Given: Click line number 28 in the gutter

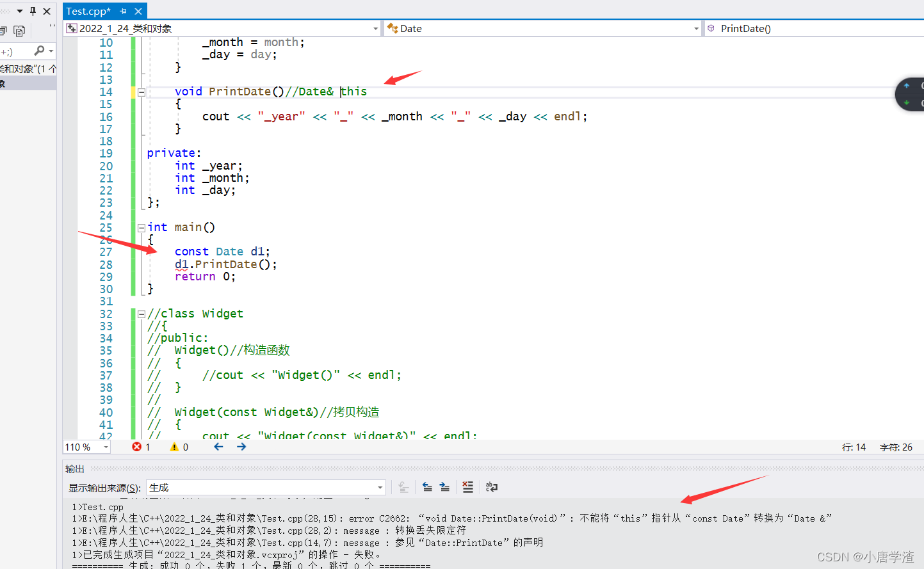Looking at the screenshot, I should tap(106, 264).
